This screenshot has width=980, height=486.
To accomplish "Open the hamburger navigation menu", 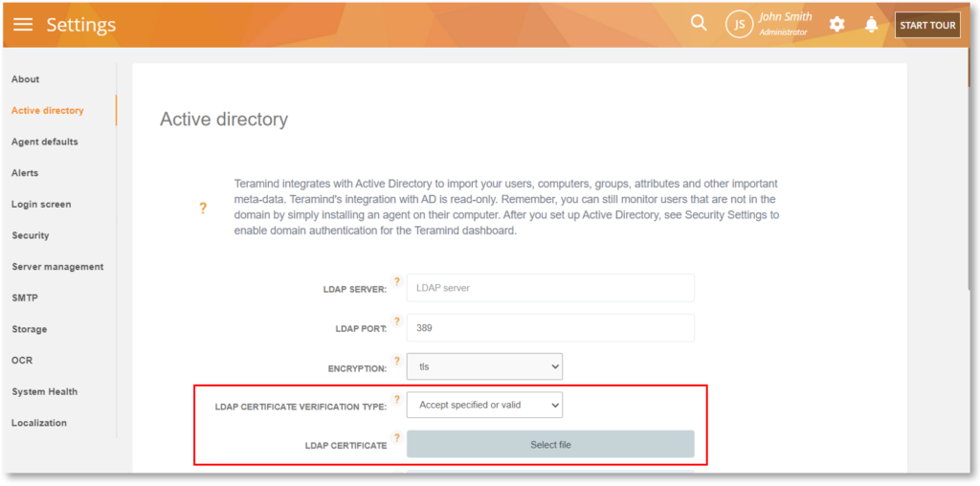I will (23, 25).
